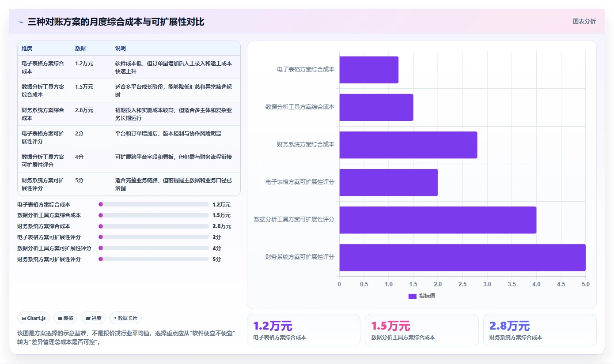Click description starting 初期投入和实施成本较高

(x=174, y=114)
